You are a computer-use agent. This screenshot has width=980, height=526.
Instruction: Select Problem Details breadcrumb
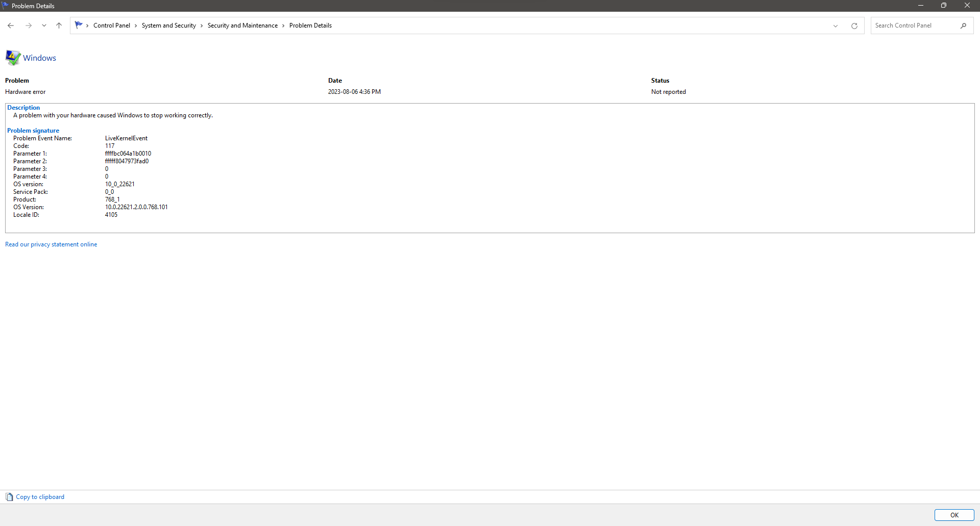(310, 26)
